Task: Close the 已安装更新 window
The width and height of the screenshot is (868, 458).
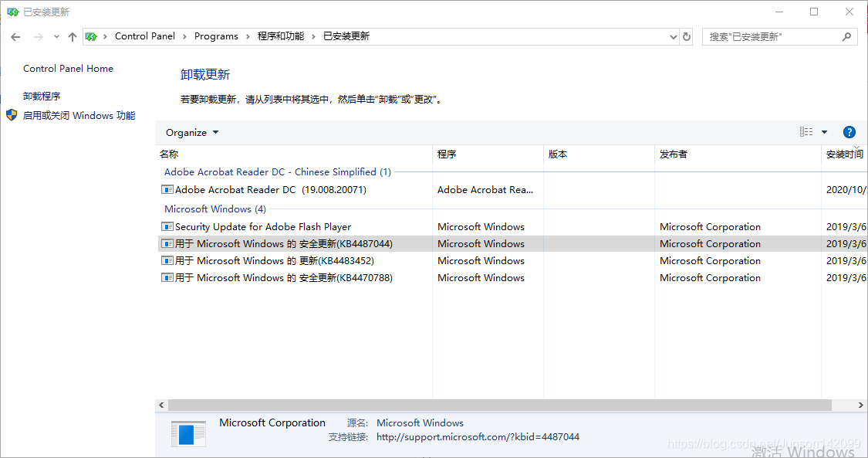Action: click(849, 12)
